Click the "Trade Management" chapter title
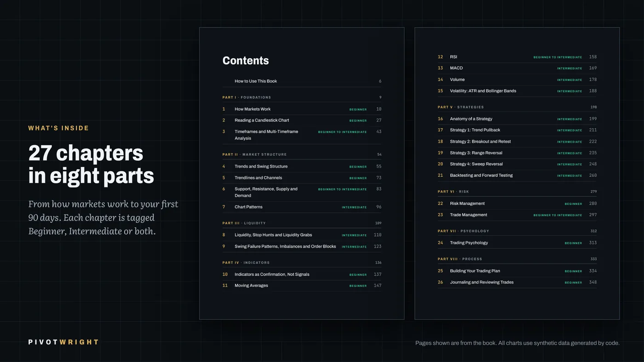The image size is (644, 362). (468, 215)
